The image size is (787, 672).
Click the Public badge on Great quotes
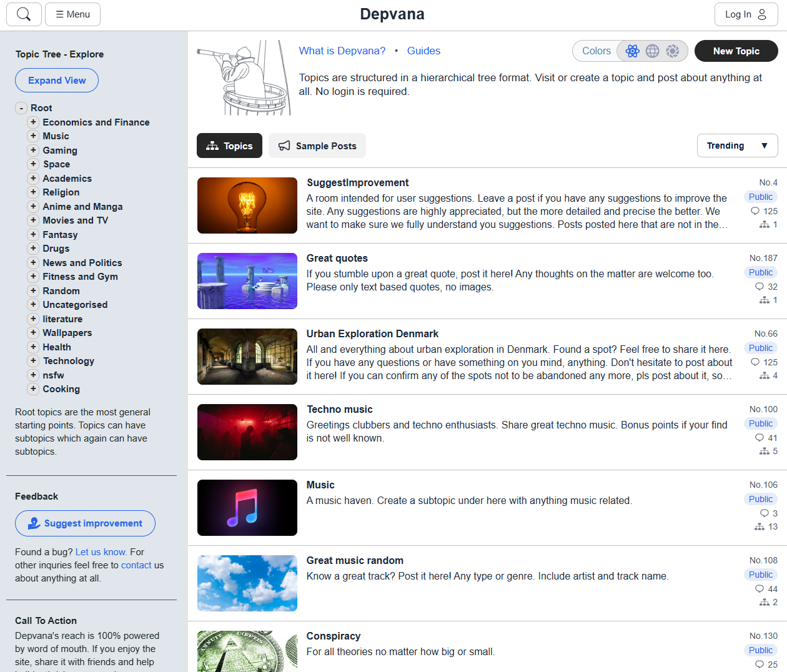click(760, 272)
